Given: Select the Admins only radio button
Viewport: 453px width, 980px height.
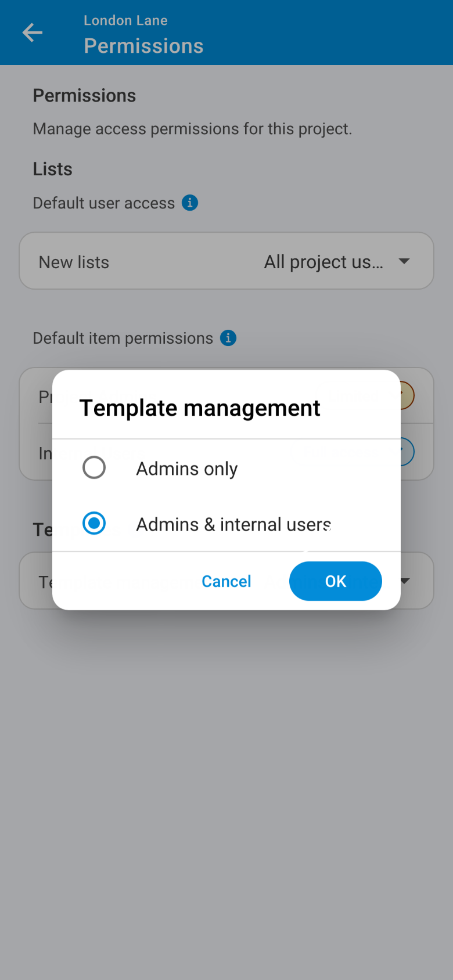Looking at the screenshot, I should [94, 467].
